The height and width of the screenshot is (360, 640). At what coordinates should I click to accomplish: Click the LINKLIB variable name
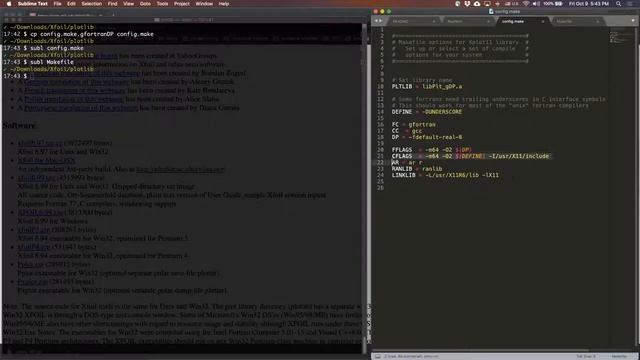[403, 175]
